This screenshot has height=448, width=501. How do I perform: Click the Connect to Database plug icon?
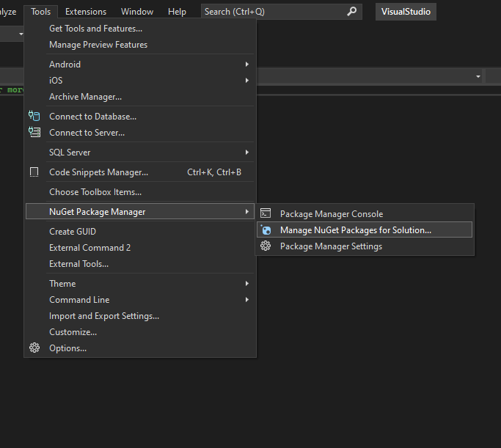click(x=34, y=116)
